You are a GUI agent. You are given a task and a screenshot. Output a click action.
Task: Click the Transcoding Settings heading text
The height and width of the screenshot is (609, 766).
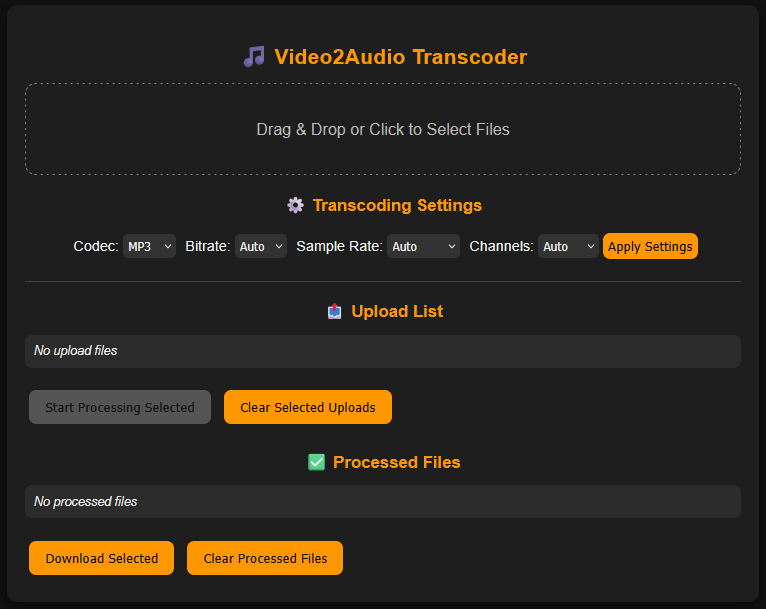click(397, 205)
